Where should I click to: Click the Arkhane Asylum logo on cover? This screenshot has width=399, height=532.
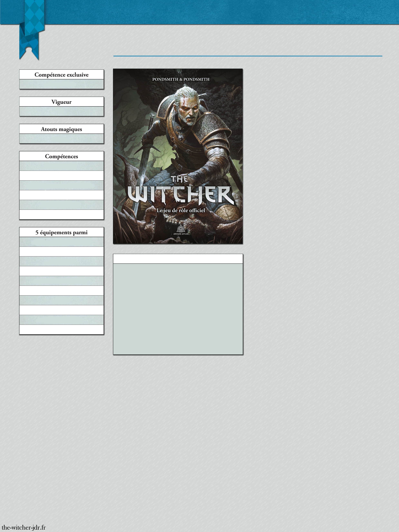pos(181,230)
